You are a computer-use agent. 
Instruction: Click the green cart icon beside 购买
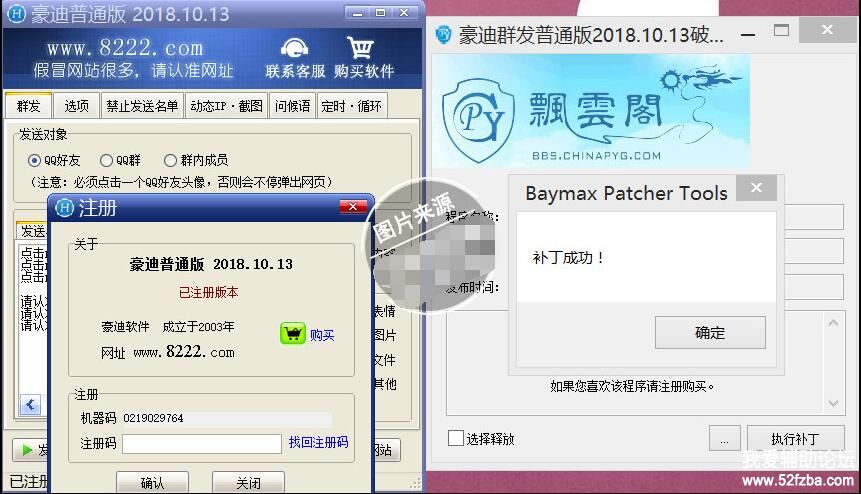[x=293, y=333]
